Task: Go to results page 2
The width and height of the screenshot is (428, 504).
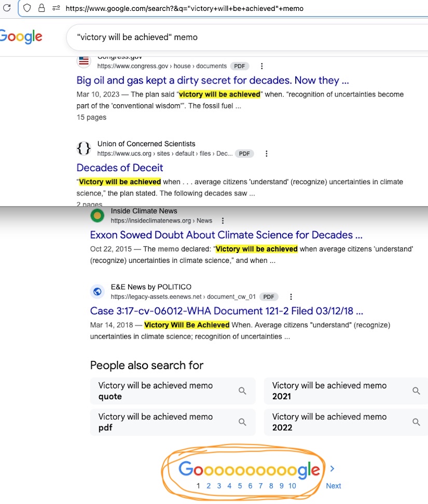Action: tap(209, 486)
